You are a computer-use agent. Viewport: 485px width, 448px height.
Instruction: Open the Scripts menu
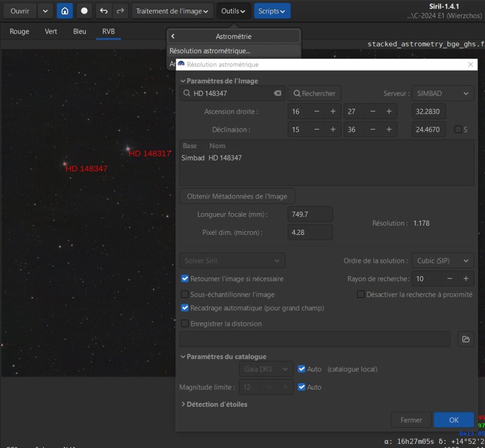pos(272,11)
